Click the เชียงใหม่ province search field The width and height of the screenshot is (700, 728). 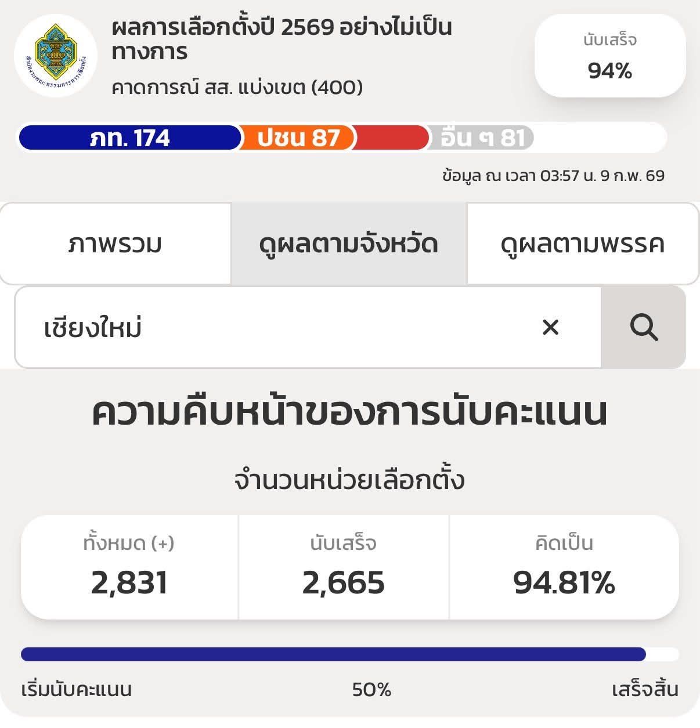click(279, 328)
